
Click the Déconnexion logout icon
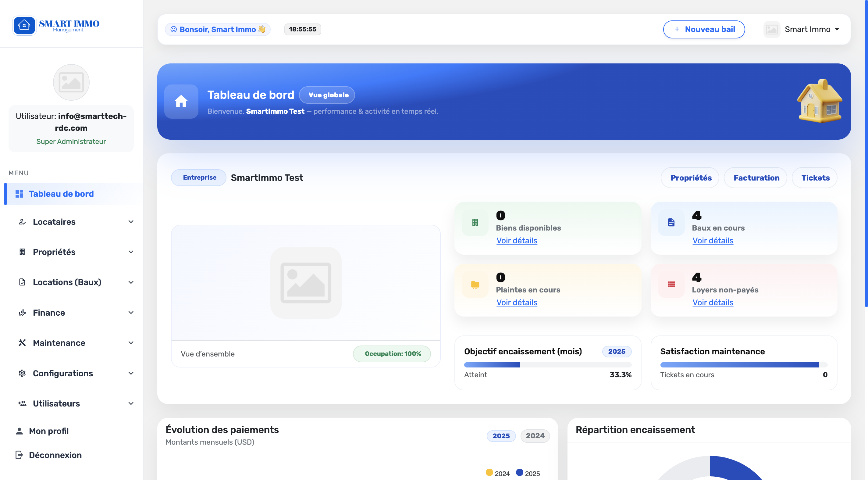click(x=19, y=455)
